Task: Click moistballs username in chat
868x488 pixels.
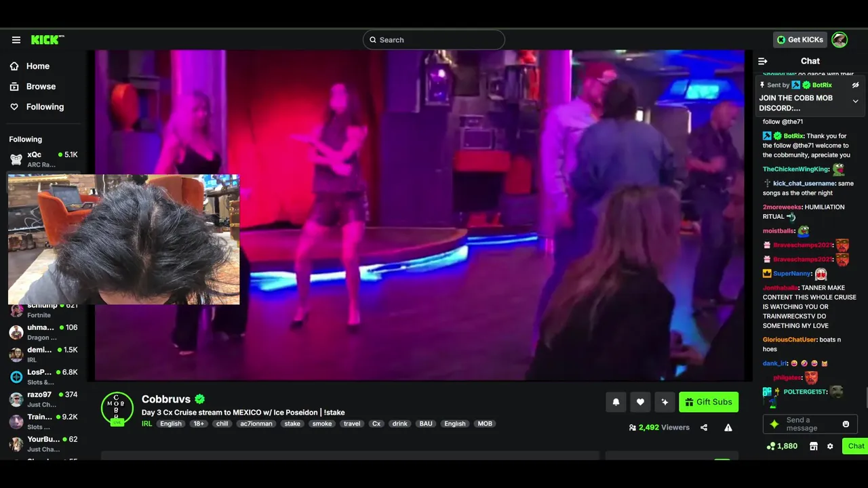Action: point(778,231)
